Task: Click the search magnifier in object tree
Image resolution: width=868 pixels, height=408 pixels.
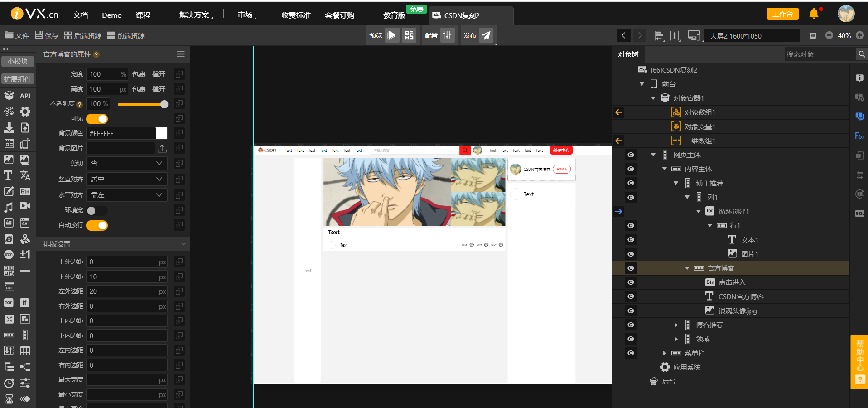Action: click(x=862, y=54)
